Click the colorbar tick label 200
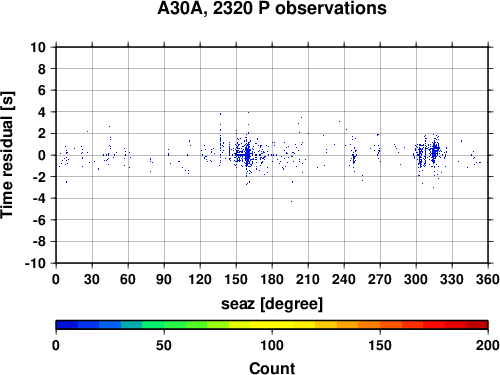Image resolution: width=500 pixels, height=375 pixels. pyautogui.click(x=488, y=345)
